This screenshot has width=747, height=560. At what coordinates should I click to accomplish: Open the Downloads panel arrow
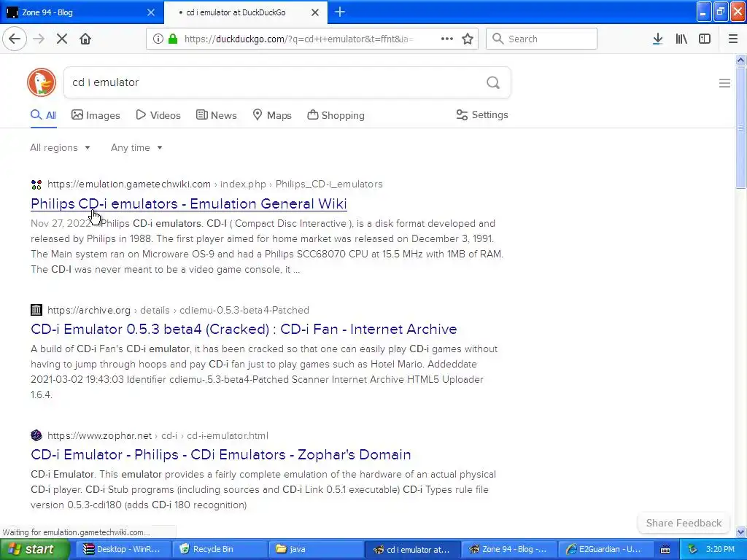[x=657, y=39]
